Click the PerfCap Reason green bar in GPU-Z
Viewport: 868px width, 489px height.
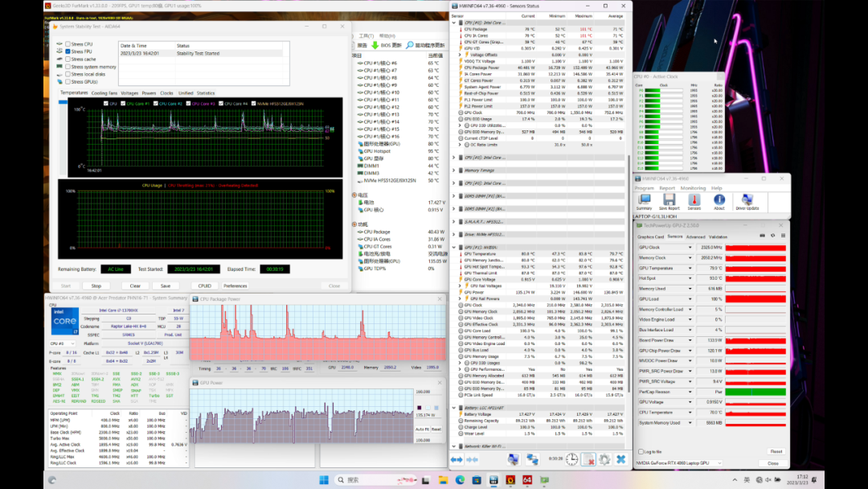pos(755,392)
